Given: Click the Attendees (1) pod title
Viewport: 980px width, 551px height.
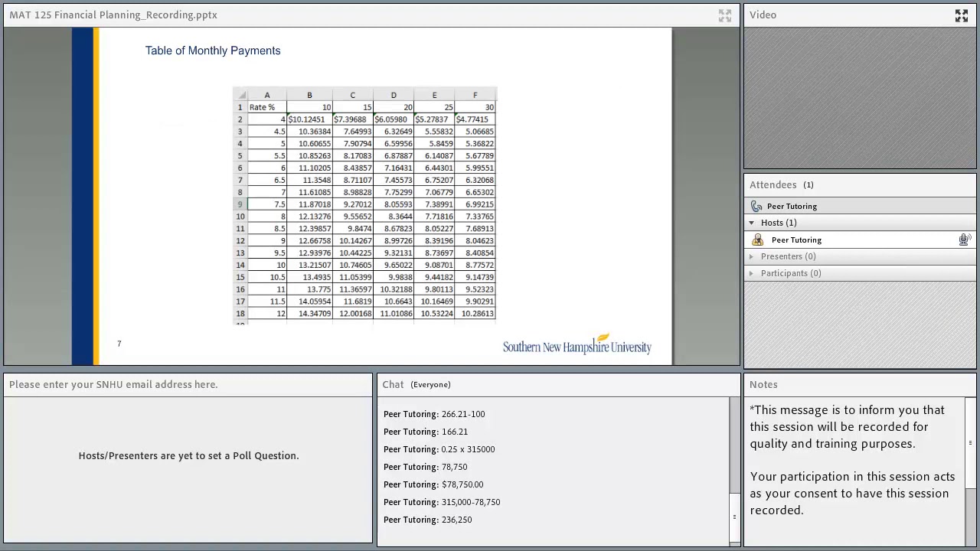Looking at the screenshot, I should click(782, 184).
